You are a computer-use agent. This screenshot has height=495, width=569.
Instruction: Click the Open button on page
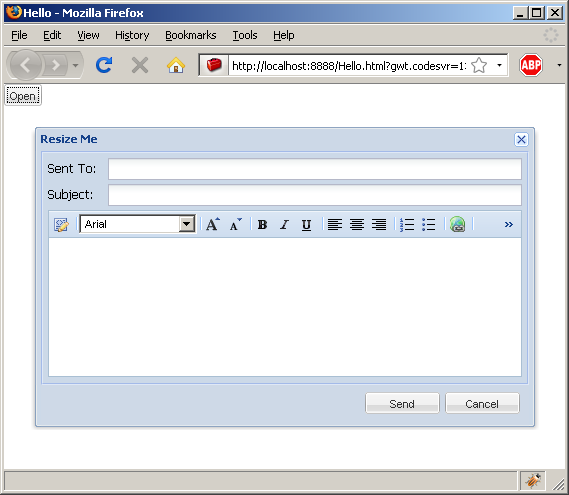[x=23, y=96]
